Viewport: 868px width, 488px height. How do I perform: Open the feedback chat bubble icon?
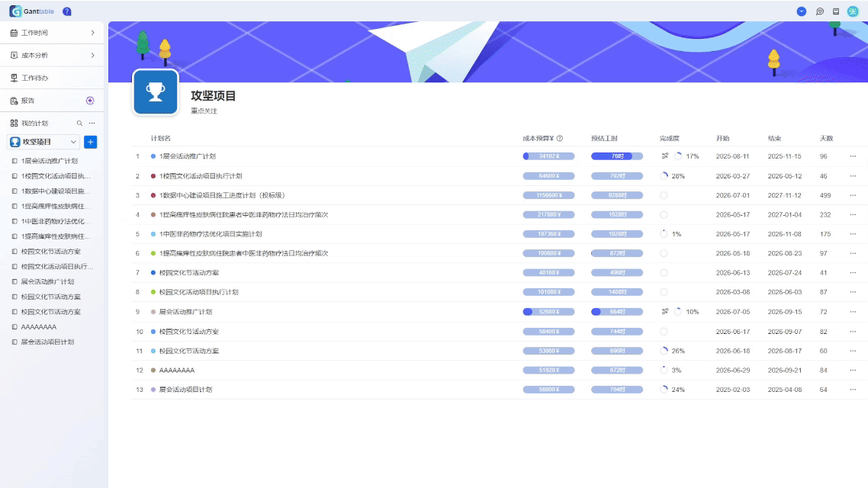click(820, 11)
